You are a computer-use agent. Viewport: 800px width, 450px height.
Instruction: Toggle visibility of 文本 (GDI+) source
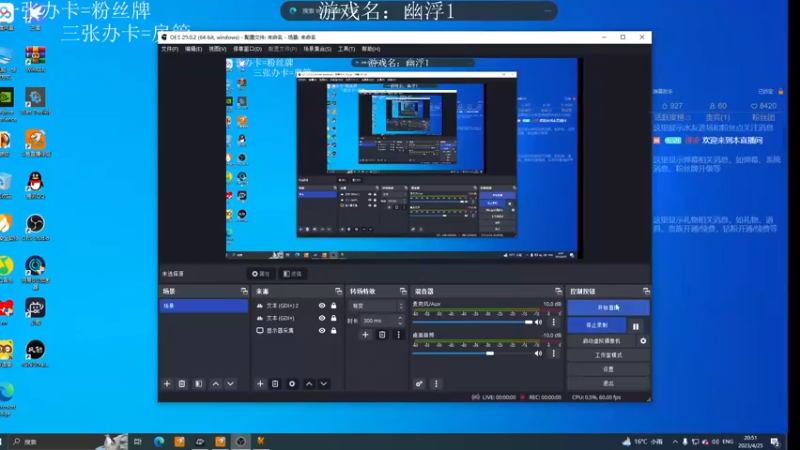pos(322,318)
